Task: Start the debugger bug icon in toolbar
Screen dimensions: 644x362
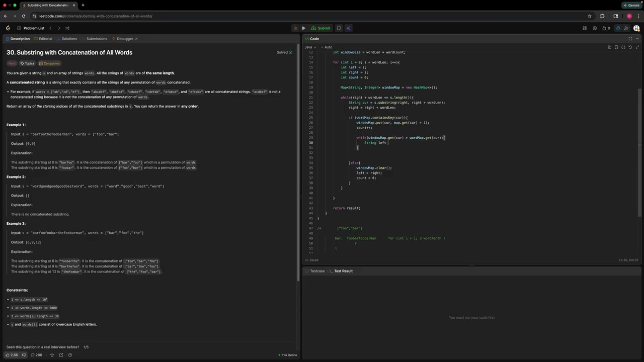Action: coord(295,28)
